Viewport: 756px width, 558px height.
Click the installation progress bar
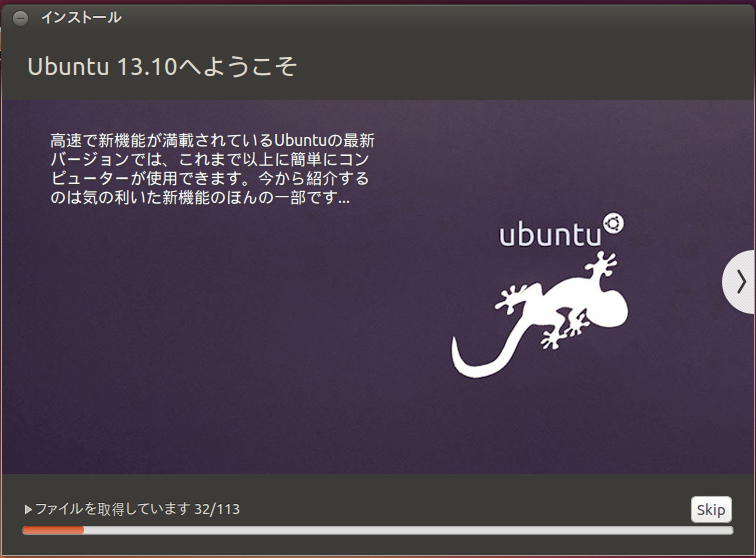pyautogui.click(x=378, y=531)
